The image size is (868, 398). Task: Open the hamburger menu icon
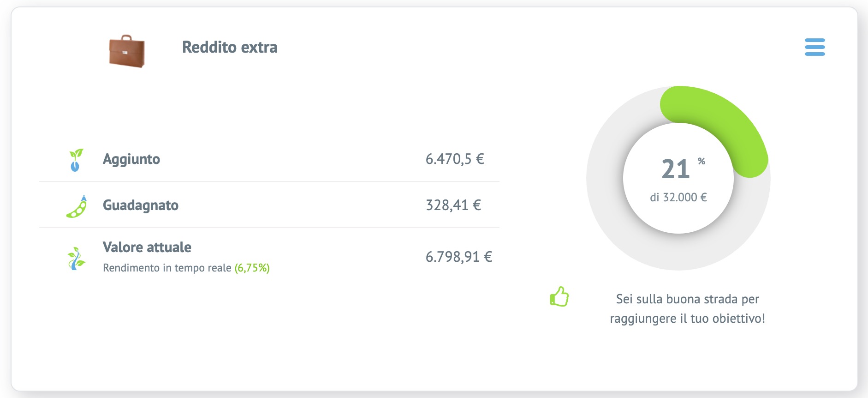[814, 47]
